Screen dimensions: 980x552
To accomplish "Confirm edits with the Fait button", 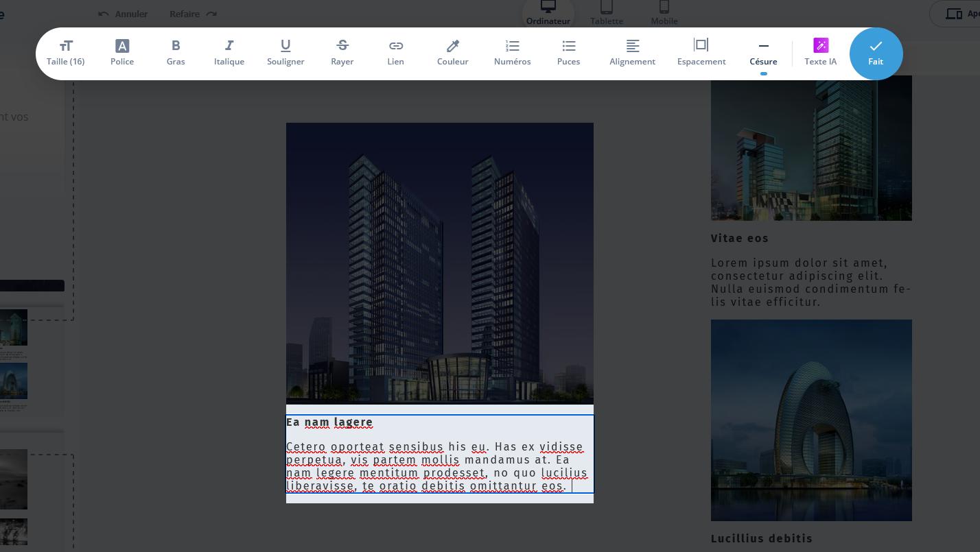I will 876,53.
